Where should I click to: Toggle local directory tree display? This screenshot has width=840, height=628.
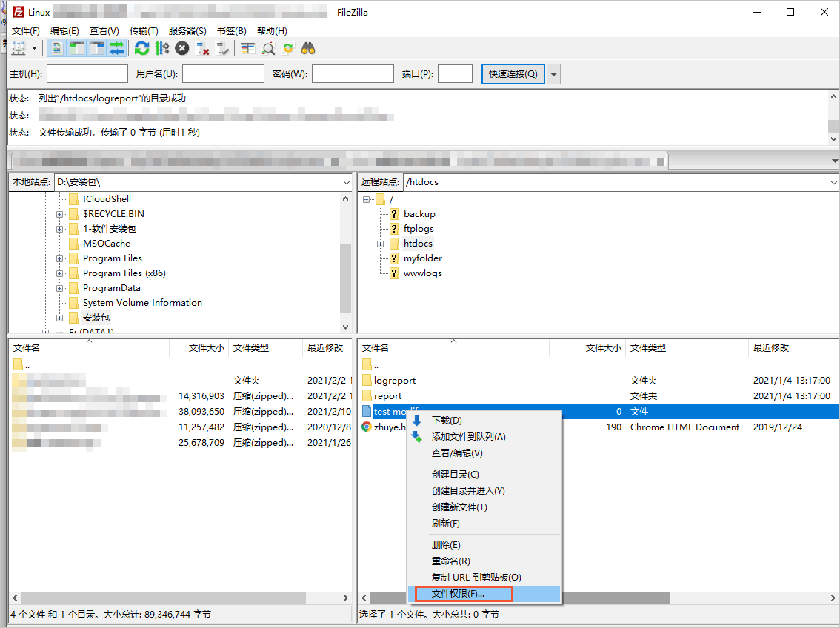tap(76, 49)
